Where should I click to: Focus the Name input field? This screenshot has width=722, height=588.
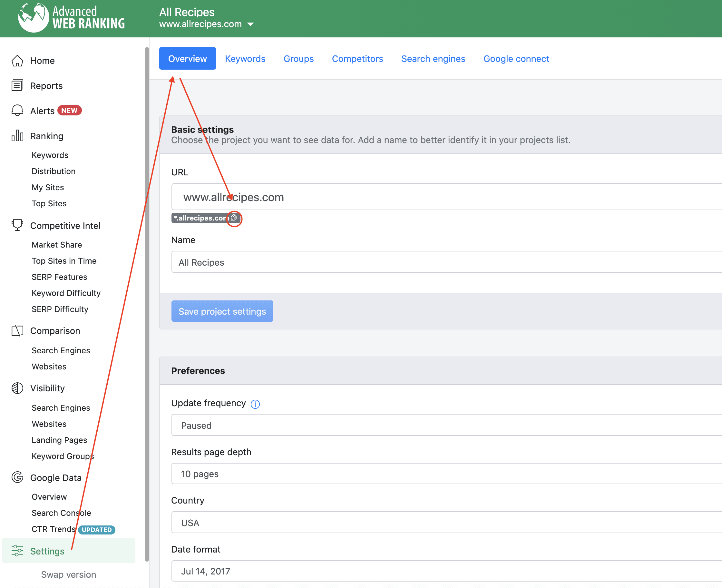pos(447,262)
